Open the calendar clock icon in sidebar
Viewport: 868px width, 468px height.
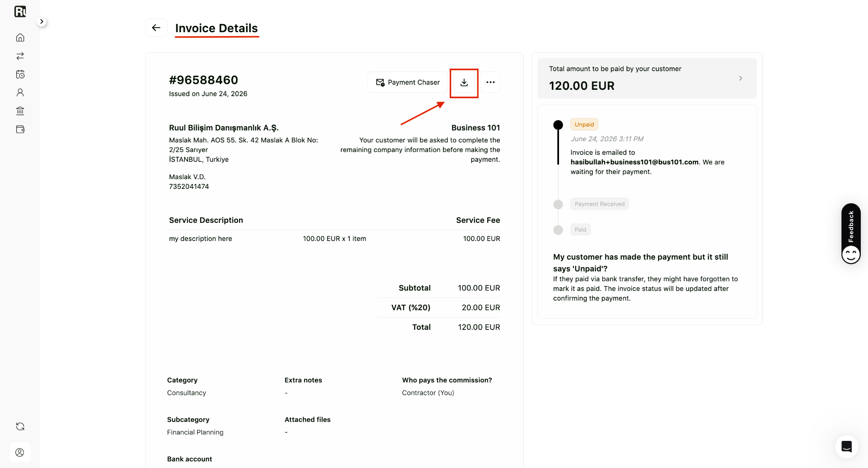pos(20,74)
